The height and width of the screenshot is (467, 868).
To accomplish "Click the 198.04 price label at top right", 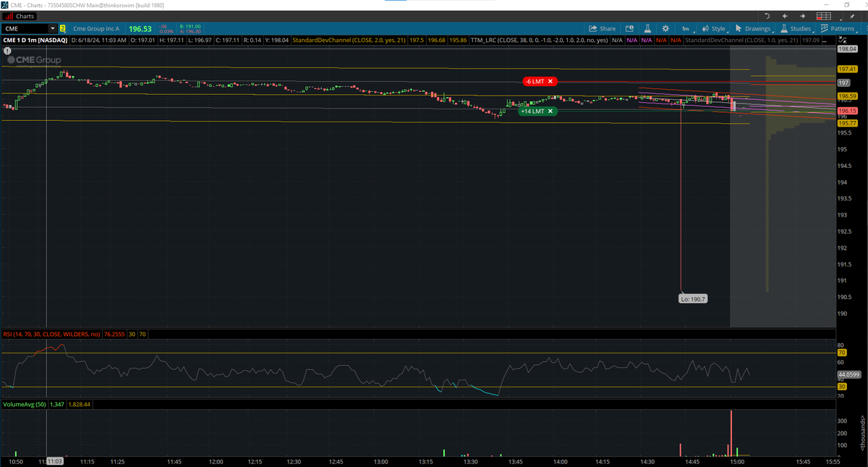I will (847, 49).
